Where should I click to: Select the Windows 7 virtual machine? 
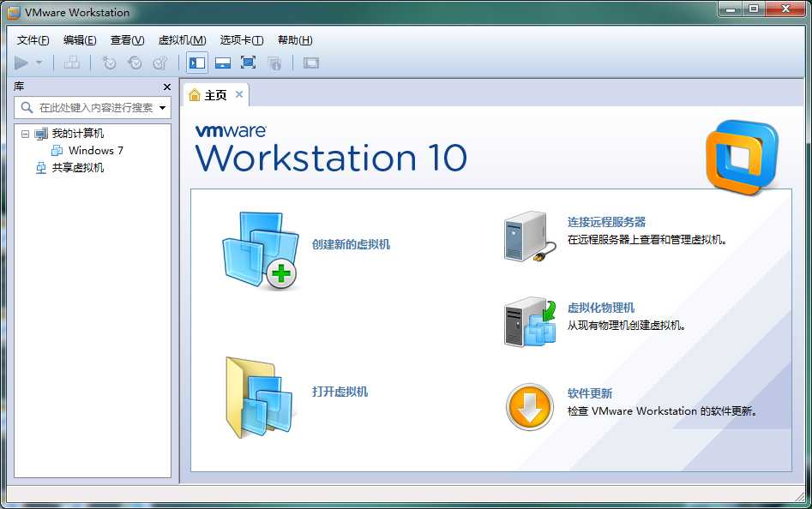pos(96,151)
